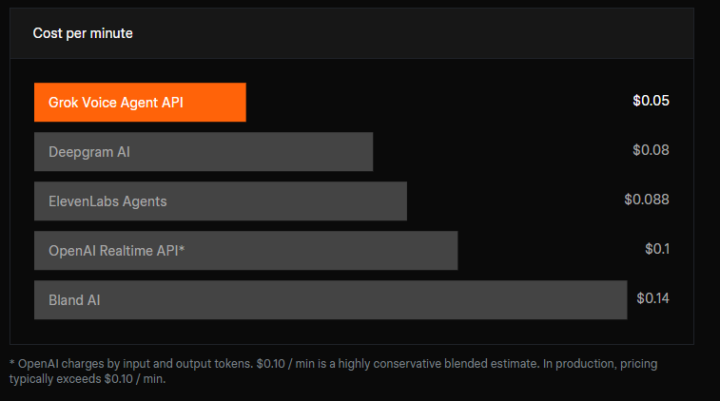Click "highly conservative blended estimate" footnote phrase
The width and height of the screenshot is (720, 401).
[420, 363]
